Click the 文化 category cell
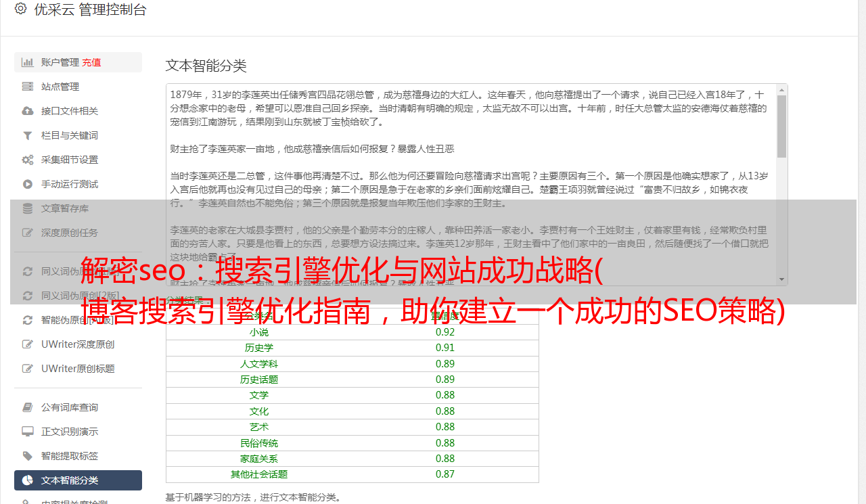The height and width of the screenshot is (504, 866). (x=259, y=411)
